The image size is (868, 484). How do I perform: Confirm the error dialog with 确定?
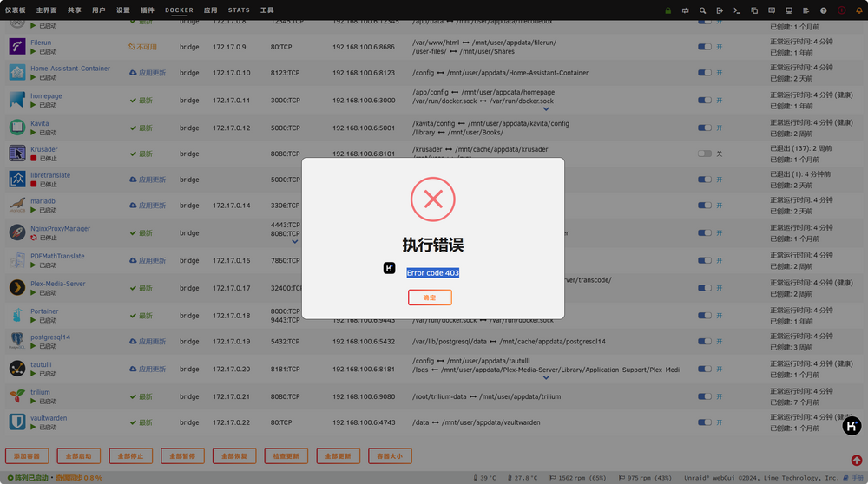pyautogui.click(x=430, y=298)
